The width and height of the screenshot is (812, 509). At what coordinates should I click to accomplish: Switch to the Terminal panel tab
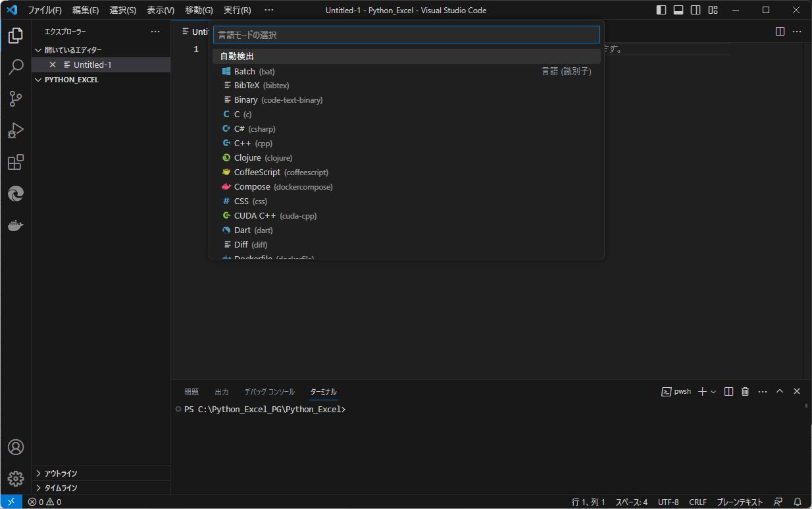(x=324, y=392)
